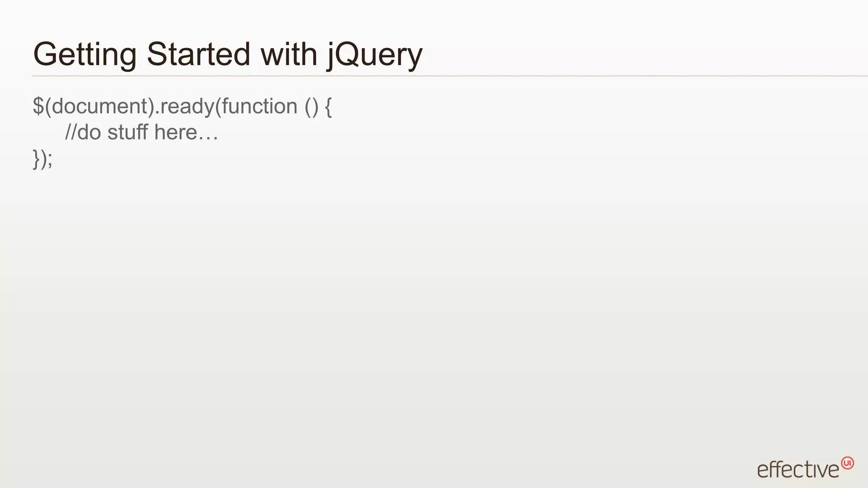Select the slide title 'Getting Started with jQuery'

pyautogui.click(x=228, y=55)
